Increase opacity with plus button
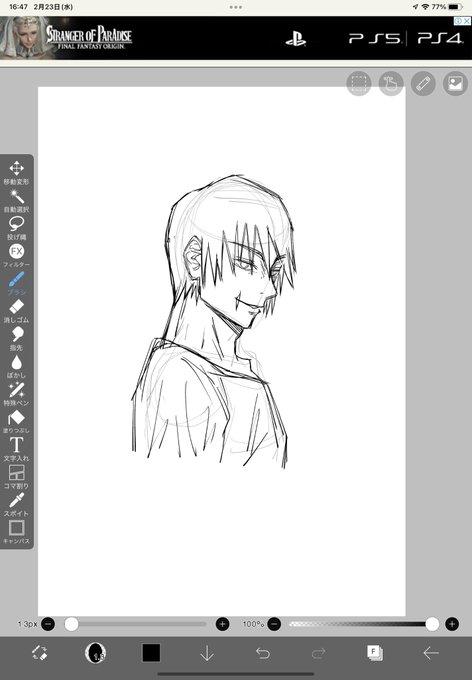This screenshot has height=680, width=472. tap(452, 624)
